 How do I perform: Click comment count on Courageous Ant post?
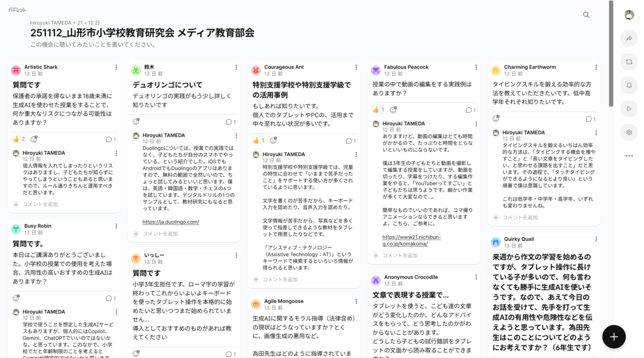350,141
